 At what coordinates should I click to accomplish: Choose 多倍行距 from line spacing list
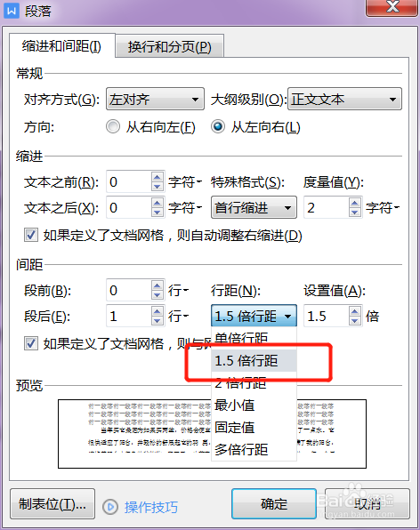click(254, 450)
